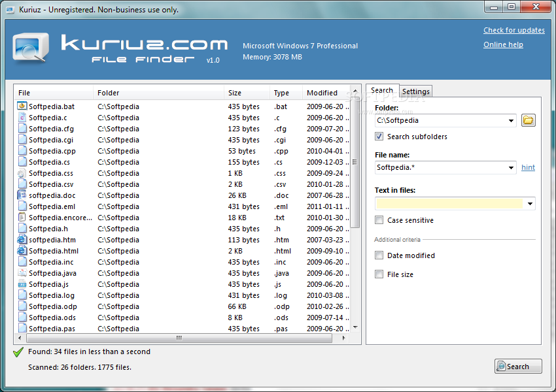This screenshot has height=392, width=556.
Task: Click the Softpedia.html browser icon
Action: coord(22,251)
